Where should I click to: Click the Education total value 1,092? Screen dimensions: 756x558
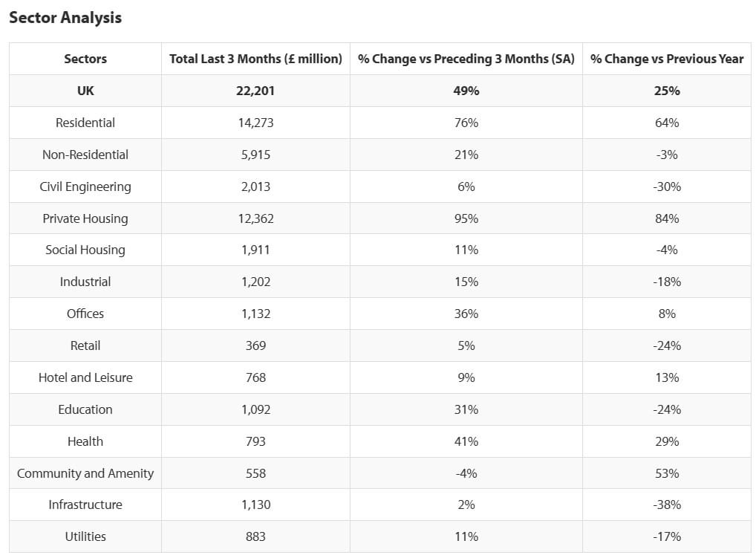click(x=255, y=409)
